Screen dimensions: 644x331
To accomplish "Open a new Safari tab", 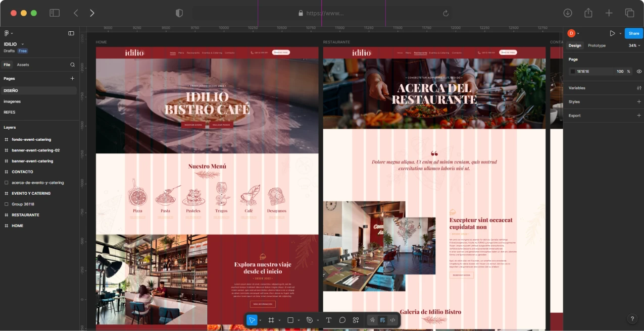I will pos(609,13).
